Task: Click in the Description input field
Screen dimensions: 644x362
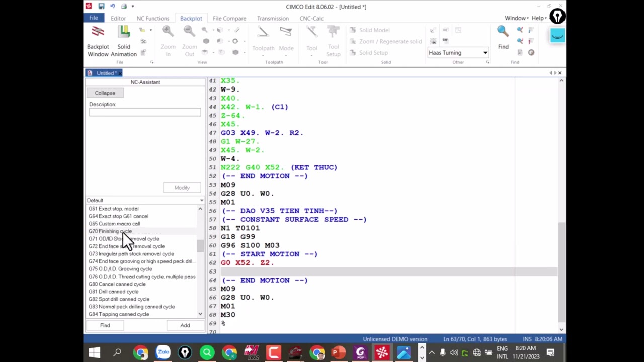Action: coord(145,112)
